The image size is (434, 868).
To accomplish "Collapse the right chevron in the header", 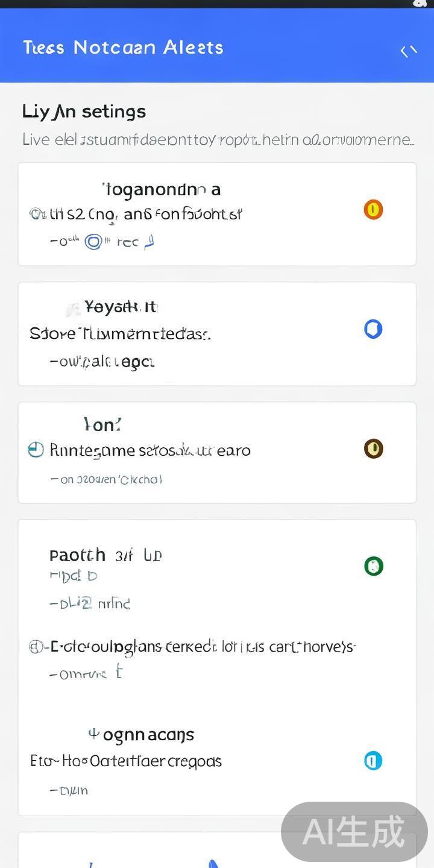I will [x=413, y=51].
